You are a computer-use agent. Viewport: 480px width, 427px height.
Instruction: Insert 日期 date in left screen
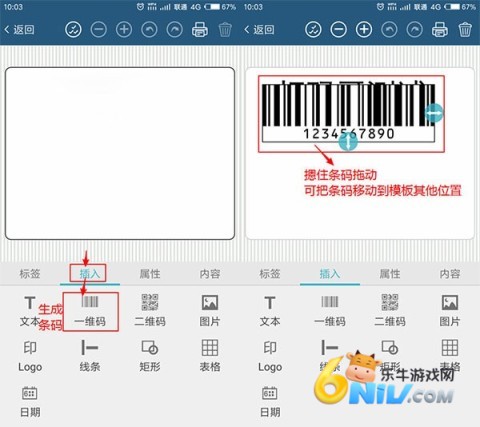point(30,402)
